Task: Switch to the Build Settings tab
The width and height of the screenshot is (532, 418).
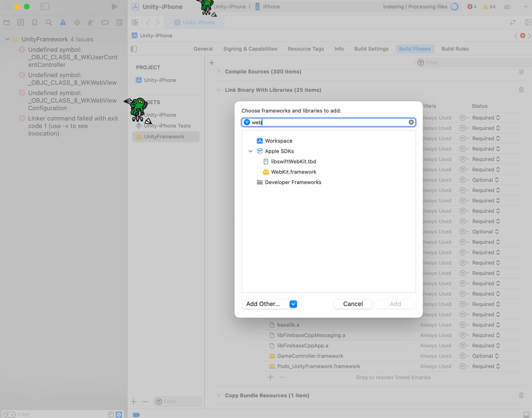Action: click(x=371, y=49)
